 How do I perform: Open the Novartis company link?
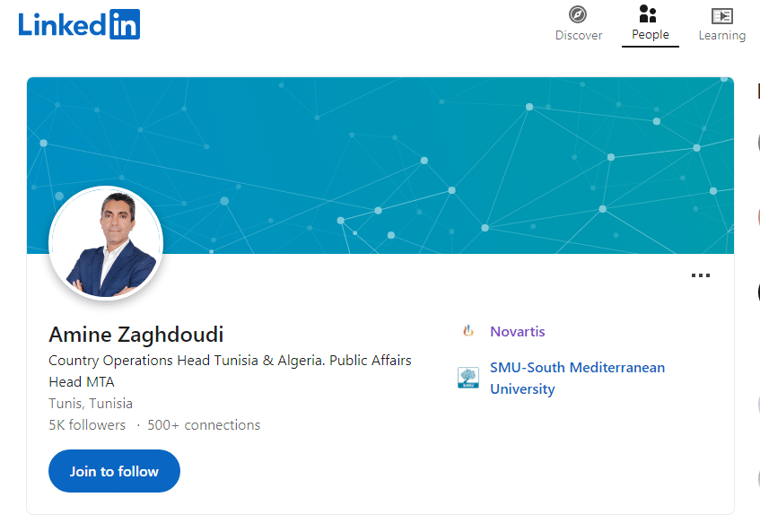[x=517, y=331]
